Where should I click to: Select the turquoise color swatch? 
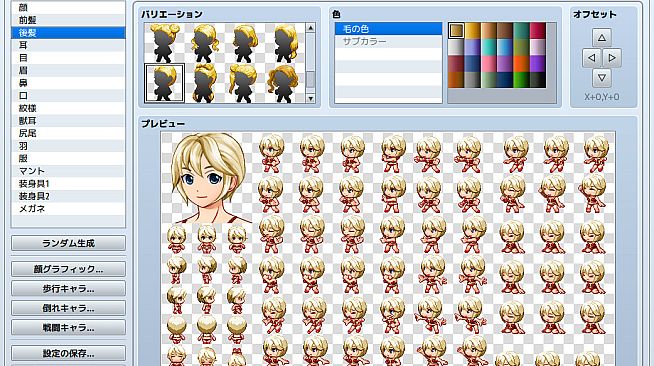[x=489, y=47]
